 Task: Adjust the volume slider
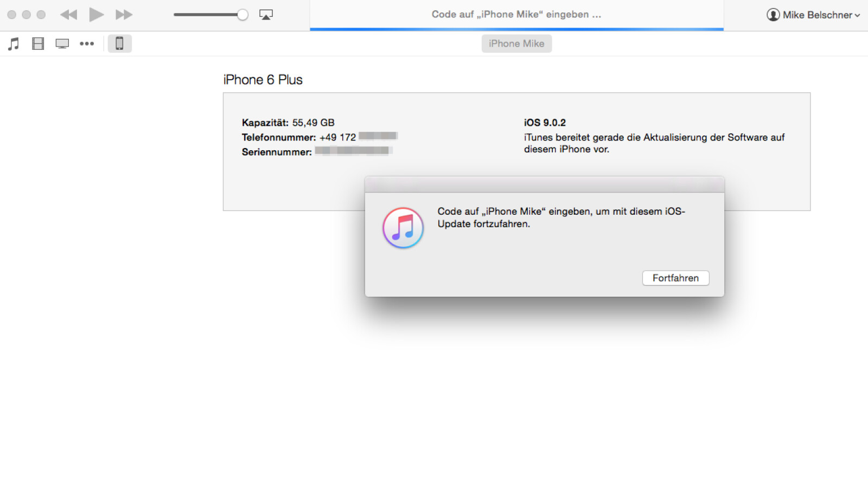242,15
